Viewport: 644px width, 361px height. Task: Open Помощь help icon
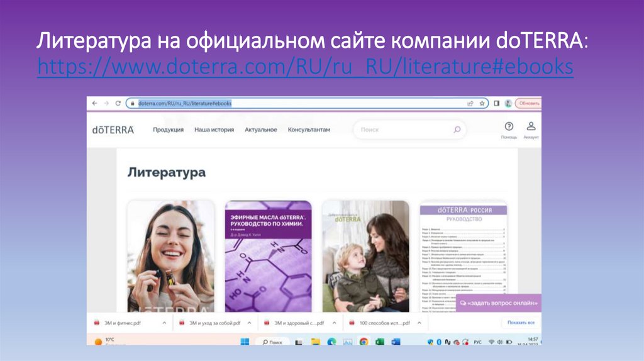click(x=509, y=130)
